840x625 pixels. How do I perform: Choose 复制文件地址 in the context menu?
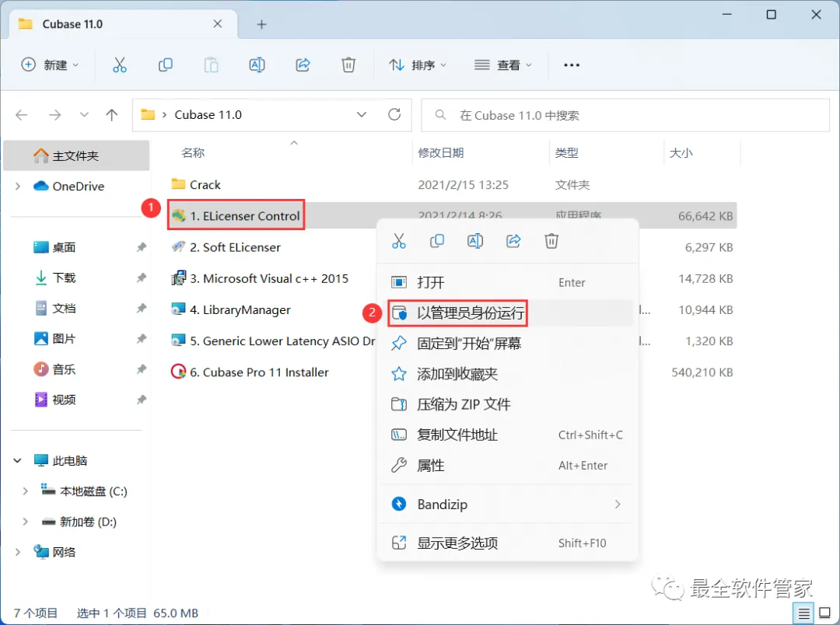pos(508,435)
